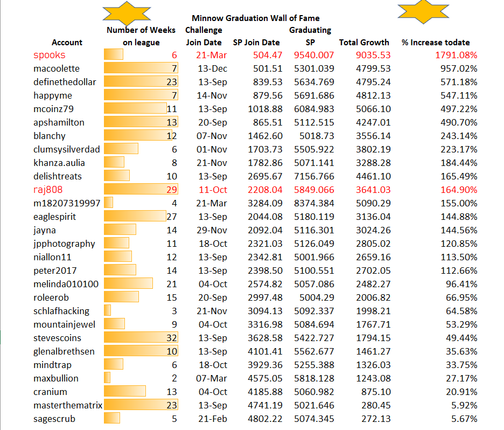Click the 29-Nov join date cell
The image size is (504, 430).
[x=212, y=230]
